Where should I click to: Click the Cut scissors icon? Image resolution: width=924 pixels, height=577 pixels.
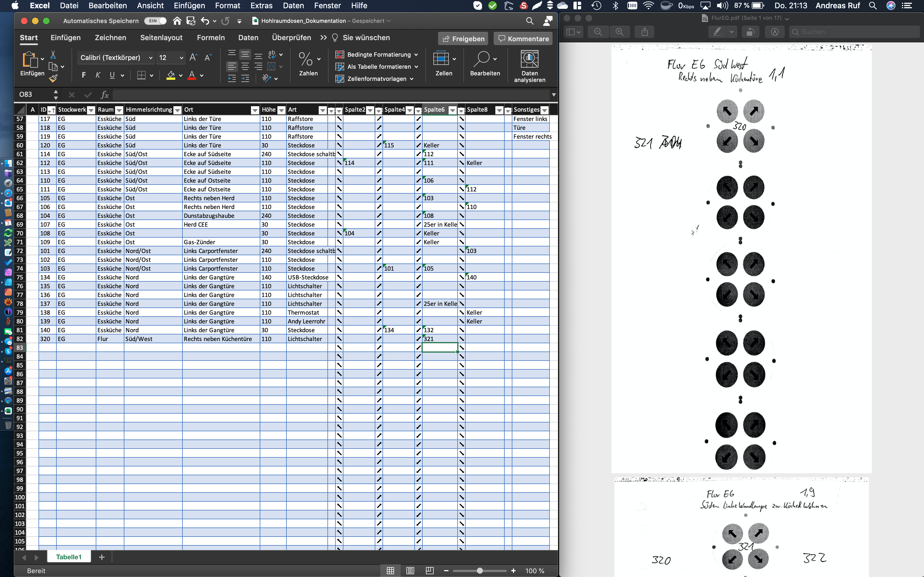pos(53,55)
